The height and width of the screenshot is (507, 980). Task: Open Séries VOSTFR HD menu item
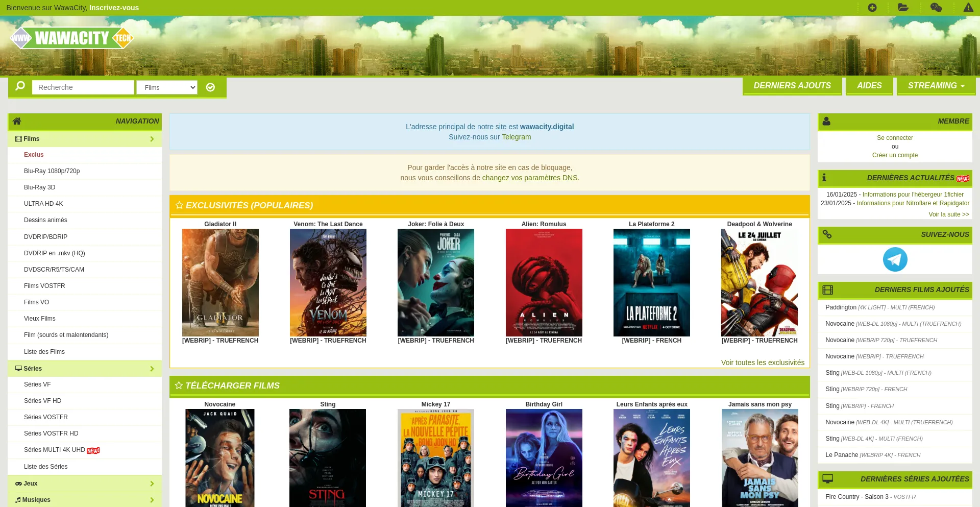click(x=51, y=433)
